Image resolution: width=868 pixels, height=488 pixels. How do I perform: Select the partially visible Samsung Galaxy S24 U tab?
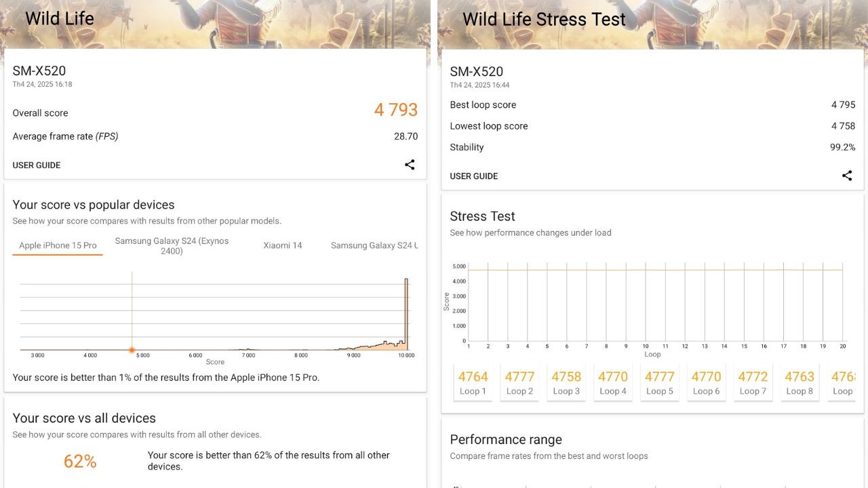click(x=374, y=245)
